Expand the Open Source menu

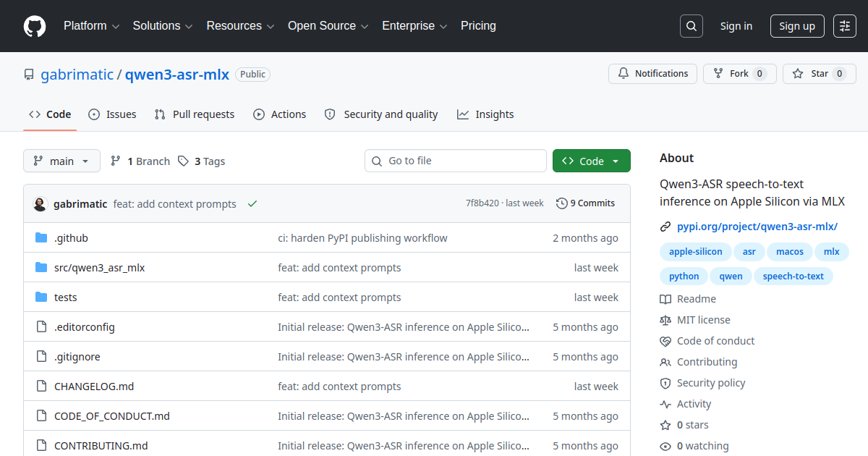pos(328,26)
